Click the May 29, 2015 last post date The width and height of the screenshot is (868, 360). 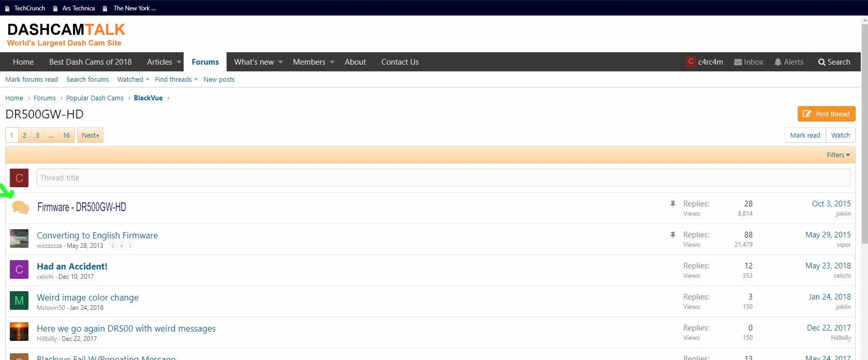click(828, 235)
